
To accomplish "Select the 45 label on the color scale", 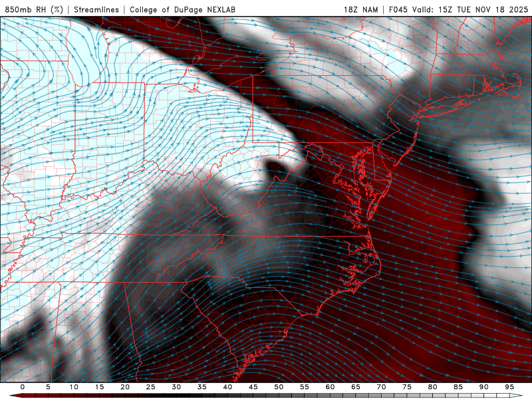I will [x=253, y=387].
